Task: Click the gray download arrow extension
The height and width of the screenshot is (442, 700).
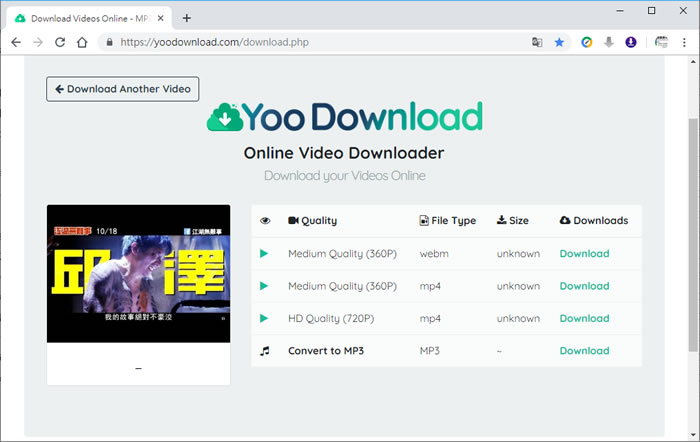Action: (x=608, y=42)
